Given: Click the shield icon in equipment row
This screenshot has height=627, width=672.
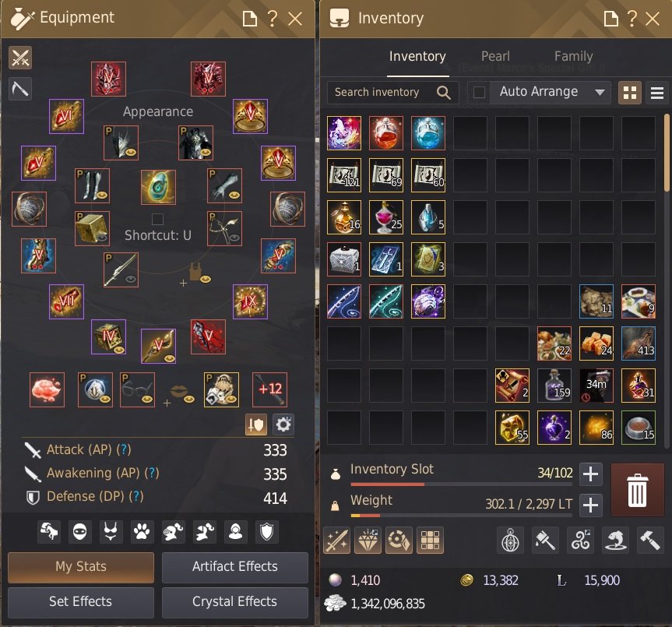Looking at the screenshot, I should click(266, 532).
